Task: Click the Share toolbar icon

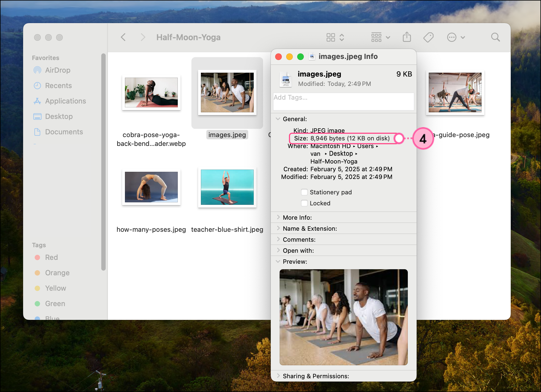Action: (x=407, y=37)
